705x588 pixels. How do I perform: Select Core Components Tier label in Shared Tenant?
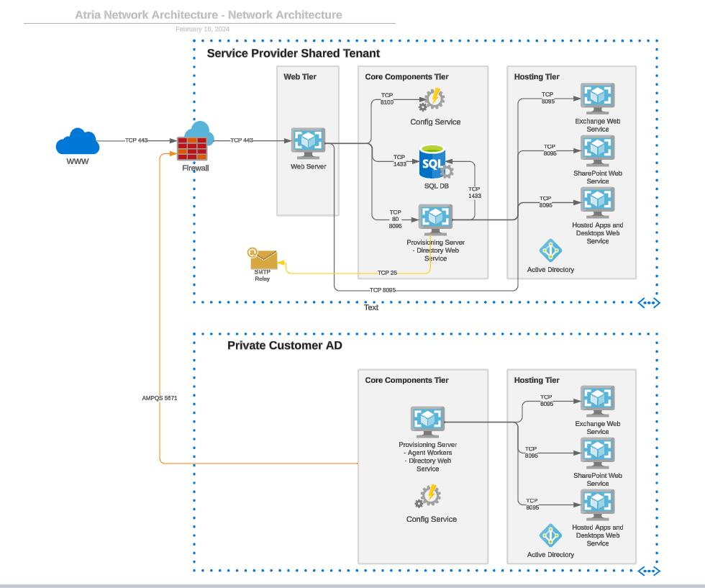(x=407, y=77)
